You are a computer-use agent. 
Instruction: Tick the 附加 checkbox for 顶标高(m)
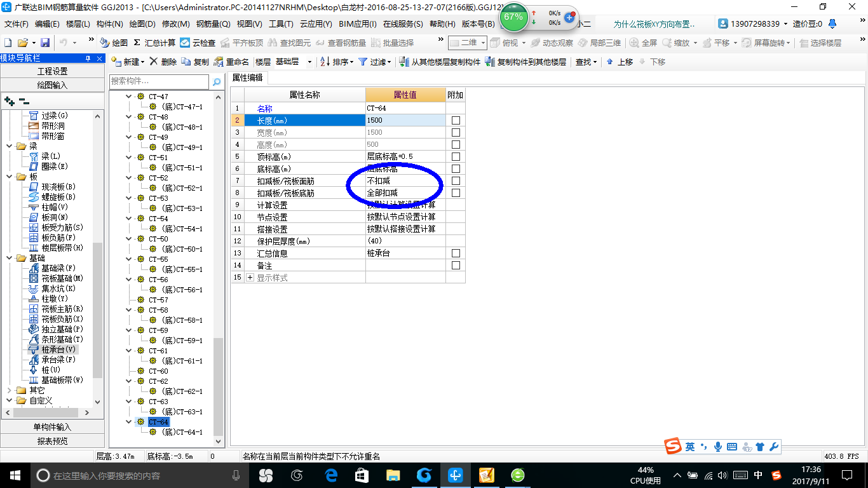pos(456,156)
